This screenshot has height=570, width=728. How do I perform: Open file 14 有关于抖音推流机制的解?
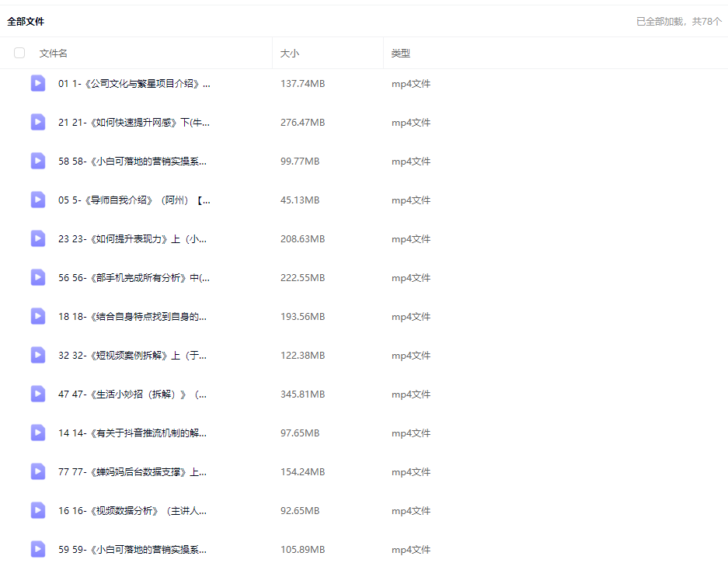coord(133,433)
